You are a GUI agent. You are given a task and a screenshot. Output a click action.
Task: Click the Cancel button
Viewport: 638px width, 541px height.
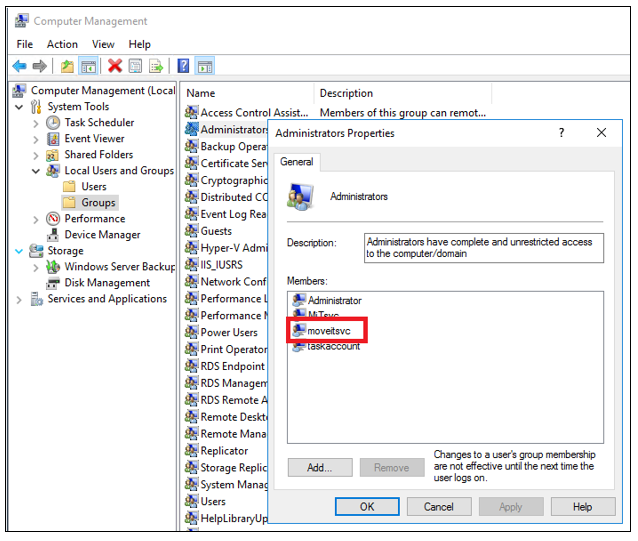[x=439, y=507]
